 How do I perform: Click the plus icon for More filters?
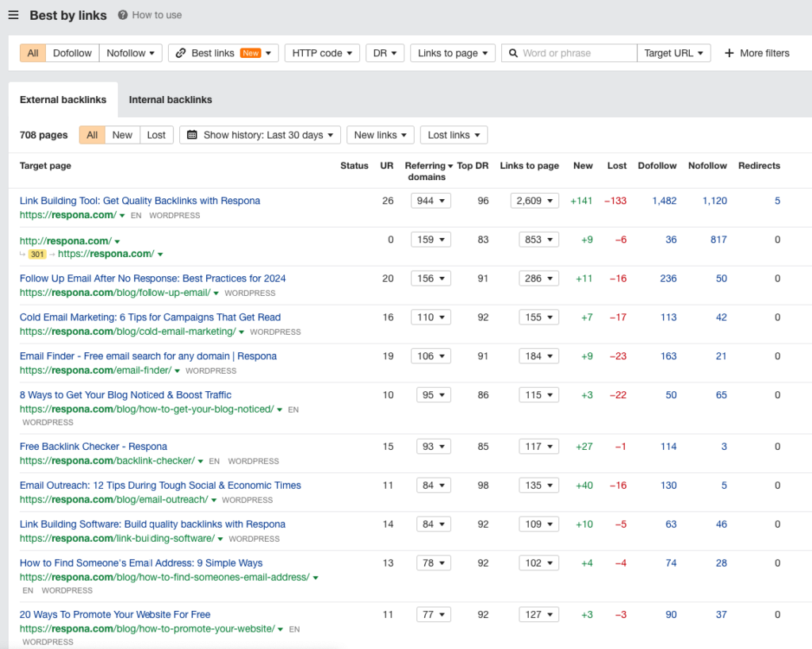(730, 53)
